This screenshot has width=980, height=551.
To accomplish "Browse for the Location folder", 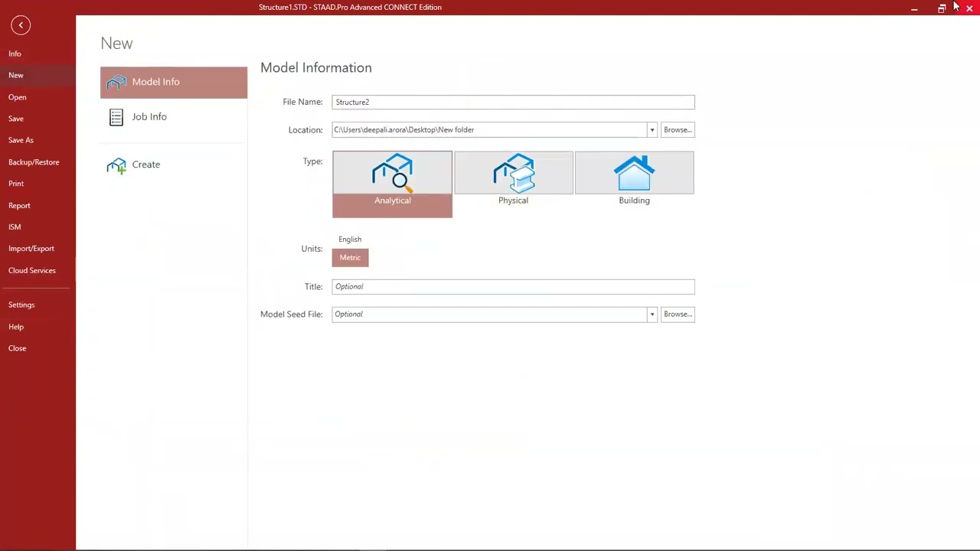I will [678, 130].
